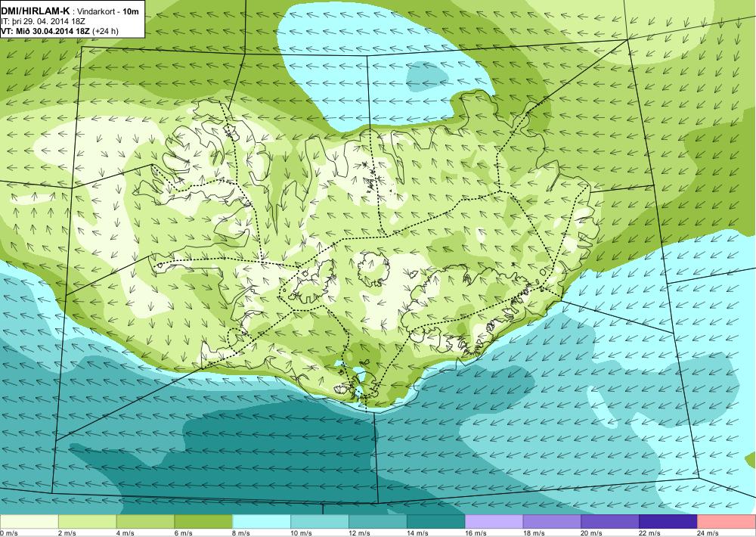756x537 pixels.
Task: Click the "2 m/s" legend label
Action: (67, 533)
